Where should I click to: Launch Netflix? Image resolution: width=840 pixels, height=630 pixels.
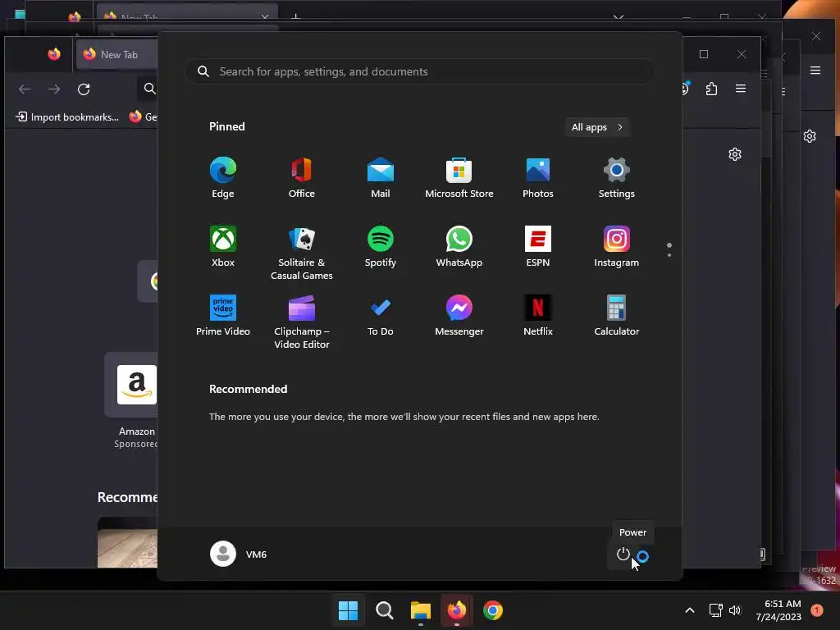(538, 316)
